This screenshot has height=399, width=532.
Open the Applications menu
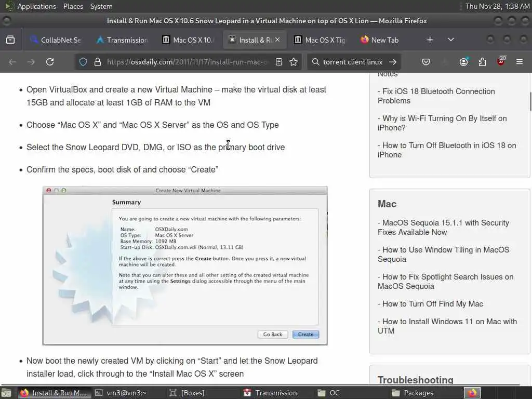[x=37, y=6]
